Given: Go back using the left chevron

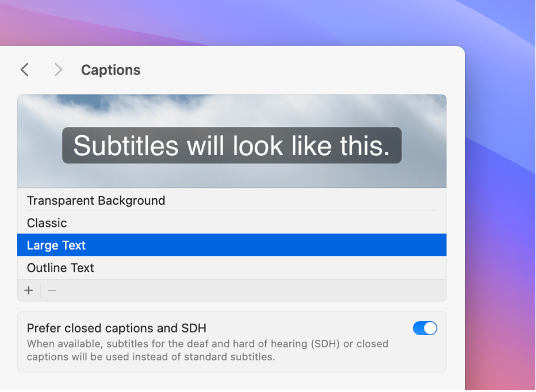Looking at the screenshot, I should coord(24,70).
